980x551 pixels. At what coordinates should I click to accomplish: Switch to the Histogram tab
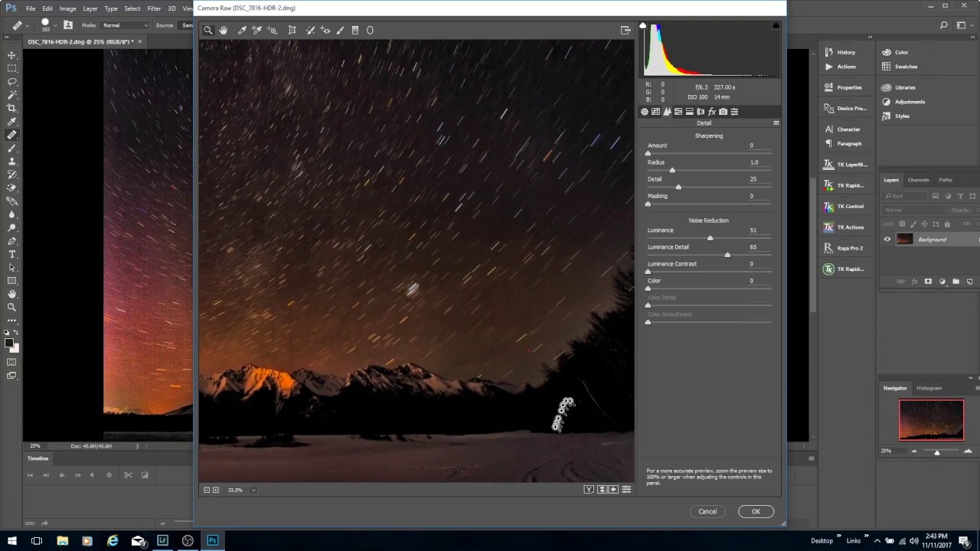tap(929, 388)
